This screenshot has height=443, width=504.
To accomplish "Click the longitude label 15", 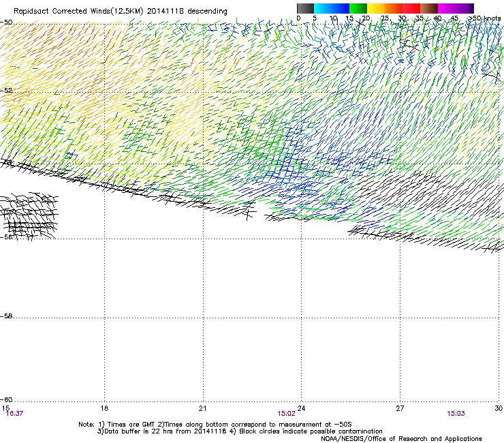I will (x=5, y=408).
